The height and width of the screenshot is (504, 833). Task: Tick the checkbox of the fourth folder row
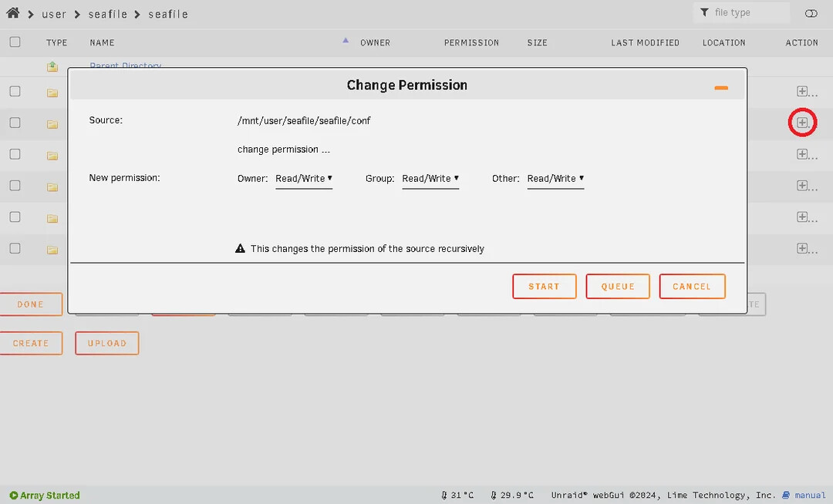coord(15,185)
